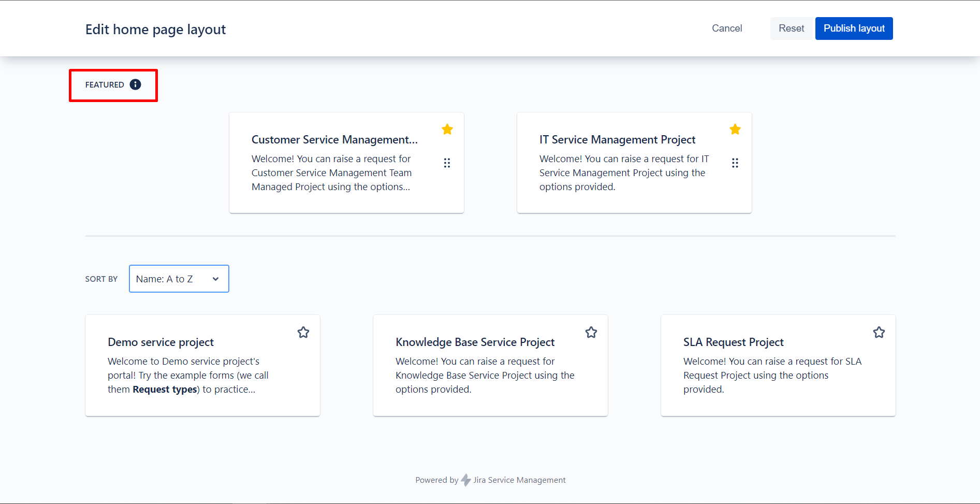Click the filled star on Customer Service Management card

pos(447,129)
